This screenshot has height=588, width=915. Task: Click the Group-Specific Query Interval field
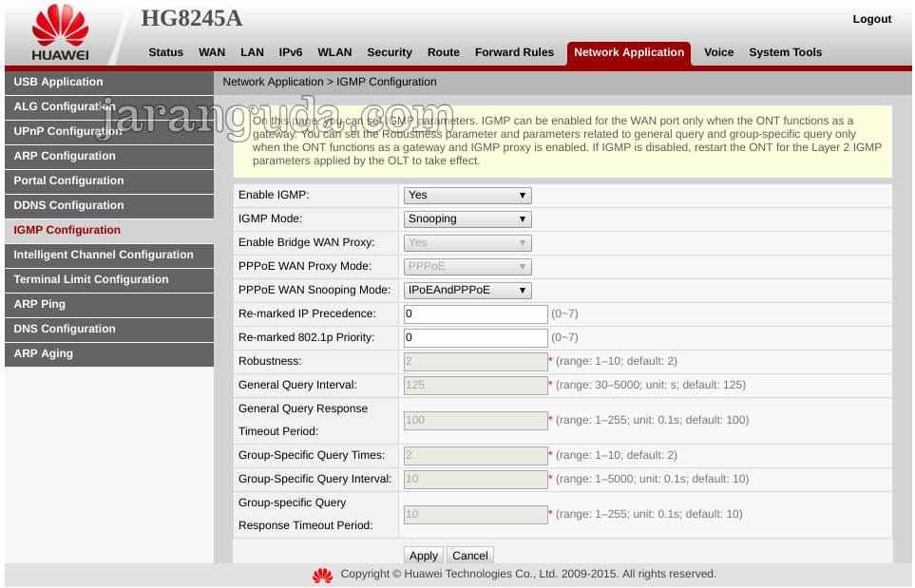(x=476, y=480)
